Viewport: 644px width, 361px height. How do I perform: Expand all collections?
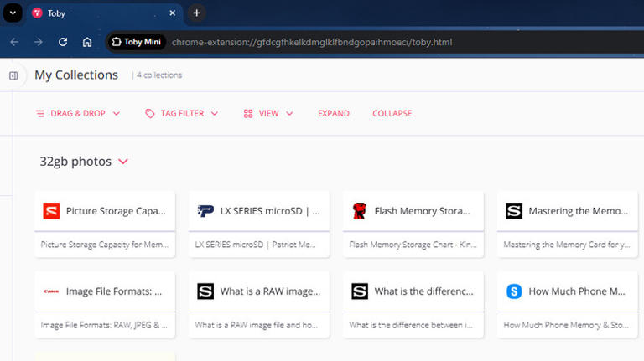(334, 113)
